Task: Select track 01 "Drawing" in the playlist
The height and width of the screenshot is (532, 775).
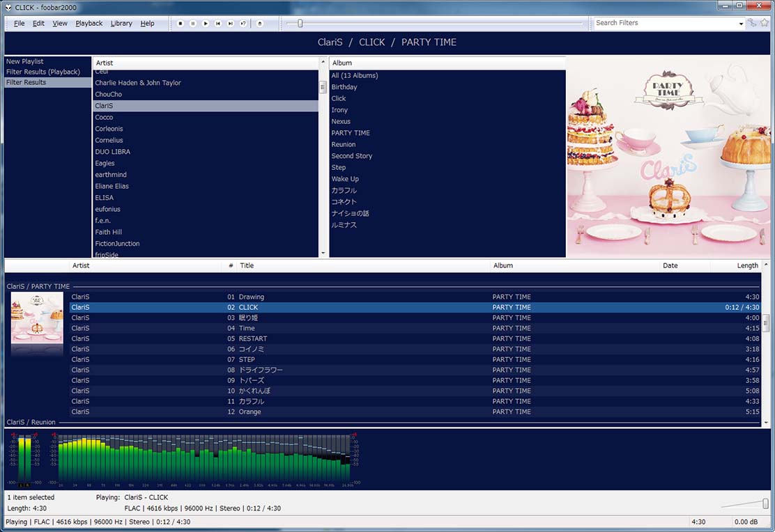Action: click(415, 297)
